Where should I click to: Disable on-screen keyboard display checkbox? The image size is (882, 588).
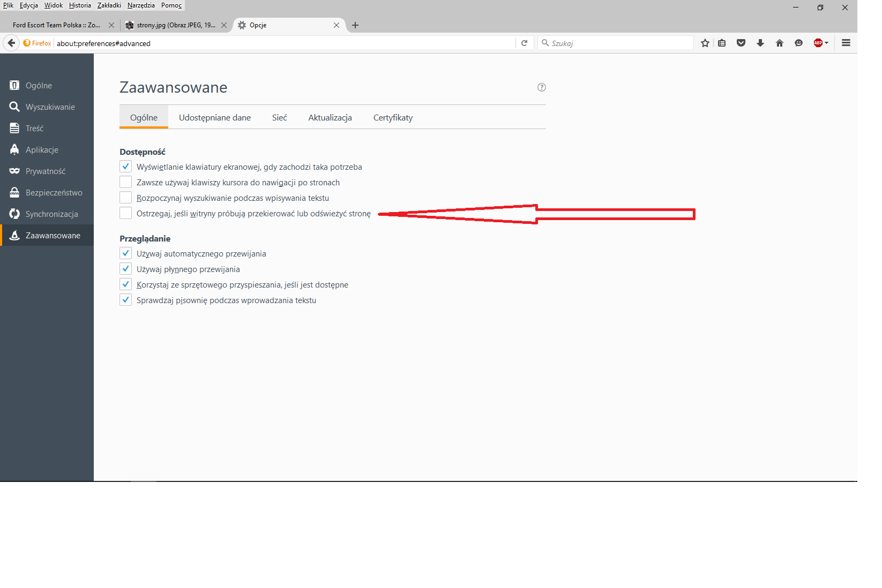tap(126, 167)
